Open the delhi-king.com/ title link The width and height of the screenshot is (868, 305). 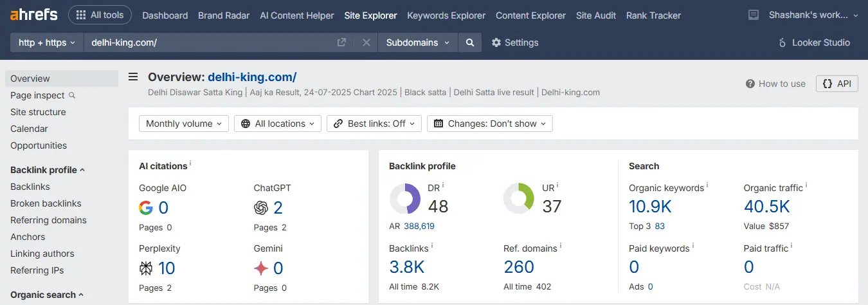coord(252,77)
